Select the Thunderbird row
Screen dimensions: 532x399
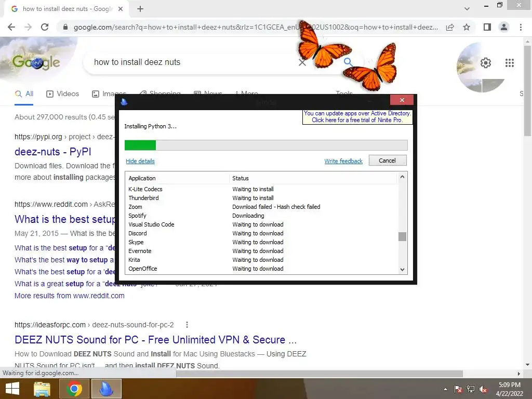click(261, 198)
